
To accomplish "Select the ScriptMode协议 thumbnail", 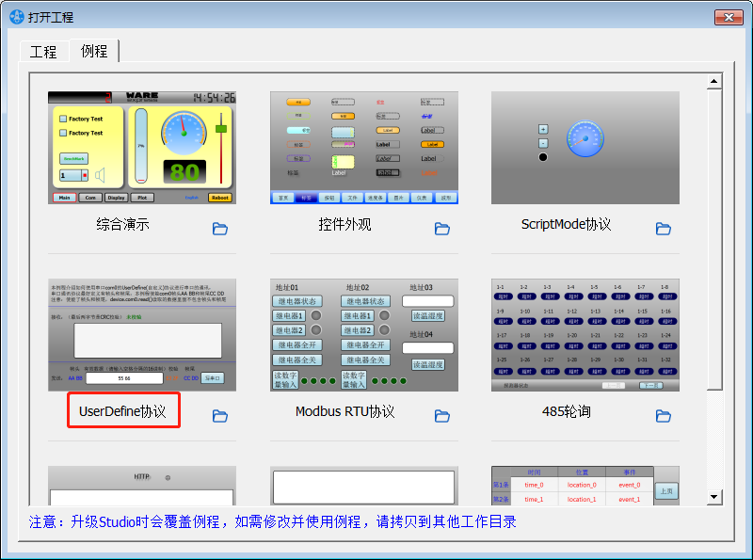I will click(585, 148).
